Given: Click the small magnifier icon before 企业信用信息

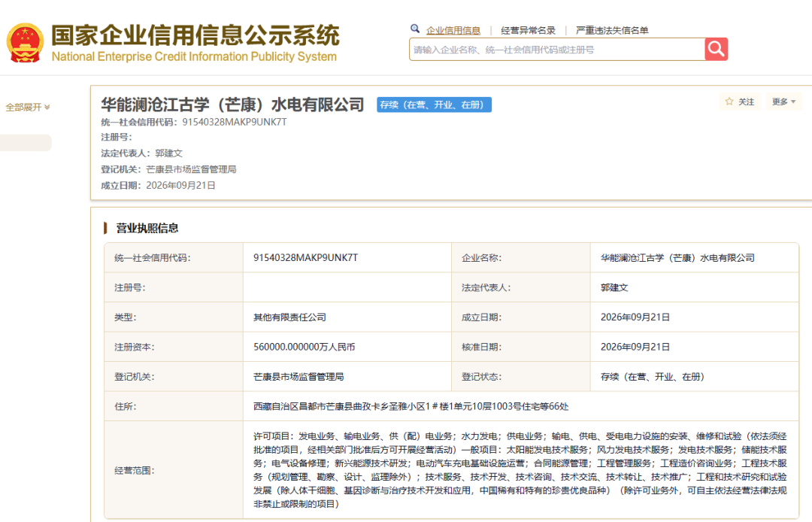Looking at the screenshot, I should pos(415,29).
